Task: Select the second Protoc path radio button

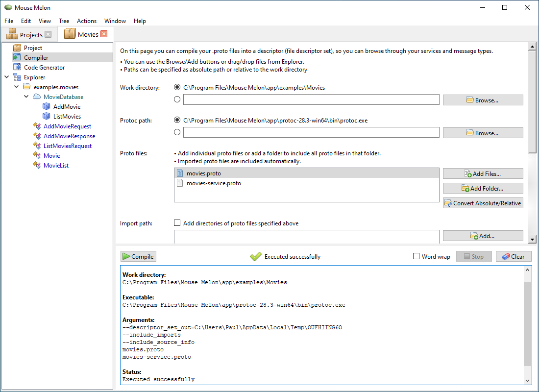Action: point(177,132)
